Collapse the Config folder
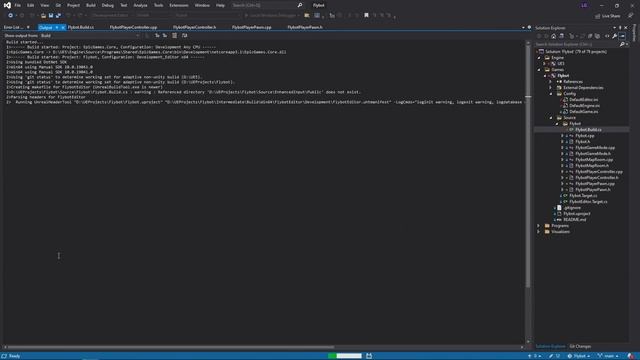The width and height of the screenshot is (640, 360). 551,94
